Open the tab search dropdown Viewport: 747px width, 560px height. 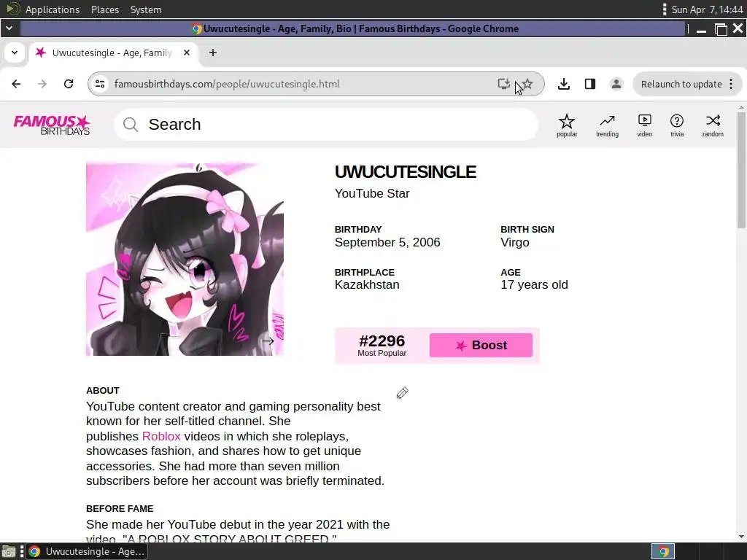coord(15,52)
